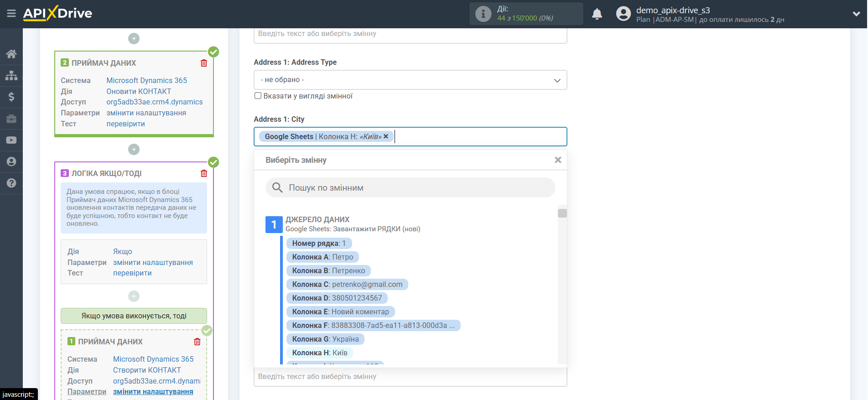Select variable Колонка E: Новий коментар

click(x=340, y=312)
